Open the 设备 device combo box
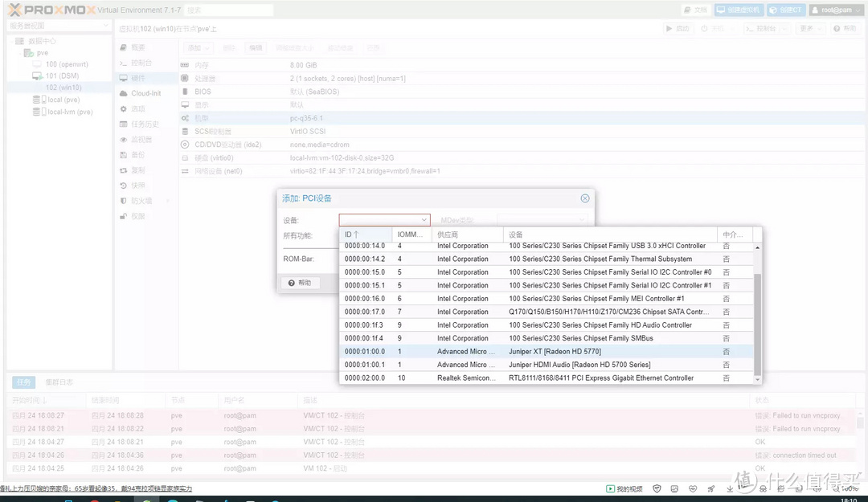 coord(384,220)
